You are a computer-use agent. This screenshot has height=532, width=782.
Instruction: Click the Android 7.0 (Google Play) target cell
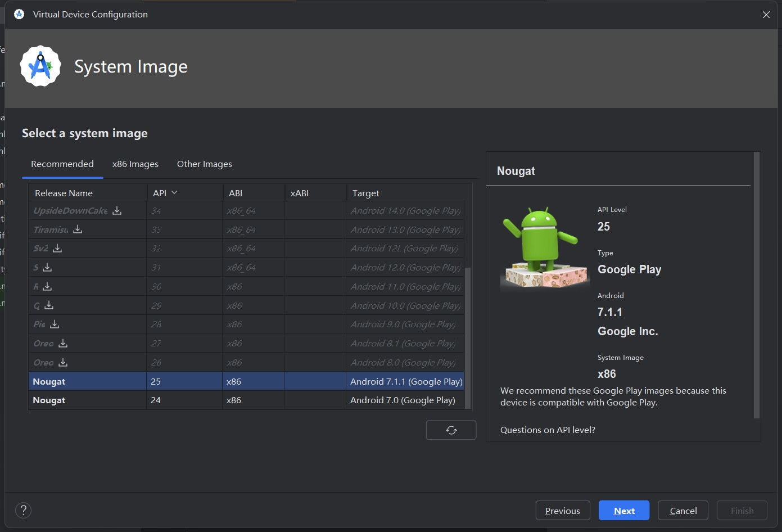[405, 400]
